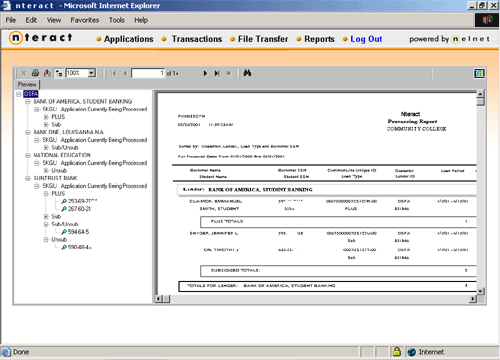This screenshot has width=500, height=360.
Task: Click the report's horizontal scrollbar left arrow
Action: [159, 299]
